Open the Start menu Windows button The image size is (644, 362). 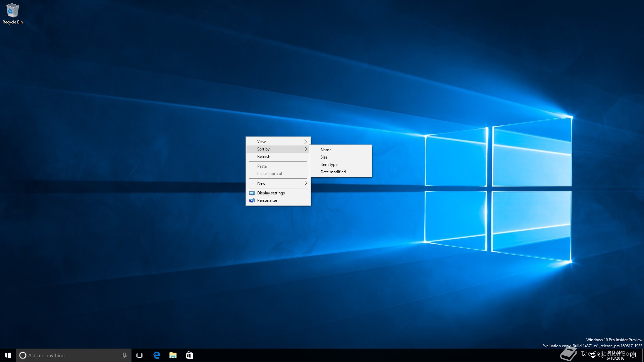(8, 355)
